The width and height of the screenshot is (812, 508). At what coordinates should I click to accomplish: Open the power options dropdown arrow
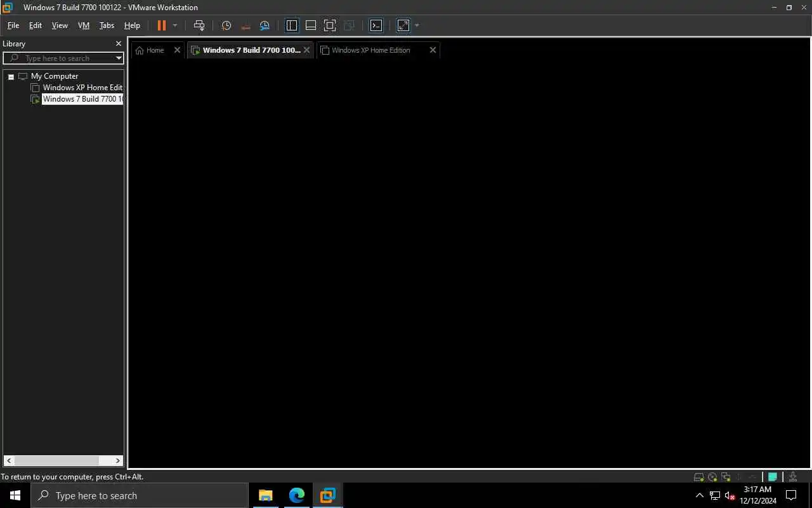(x=175, y=25)
